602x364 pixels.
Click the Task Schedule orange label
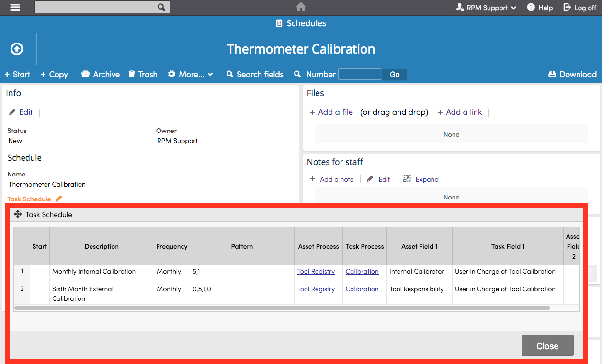click(29, 199)
